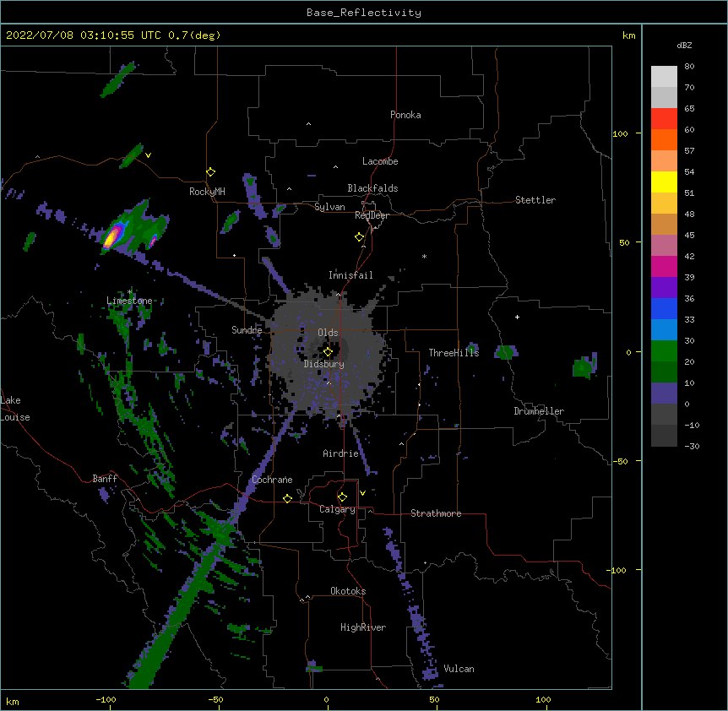Click the -100 km tick on right axis

coord(617,570)
